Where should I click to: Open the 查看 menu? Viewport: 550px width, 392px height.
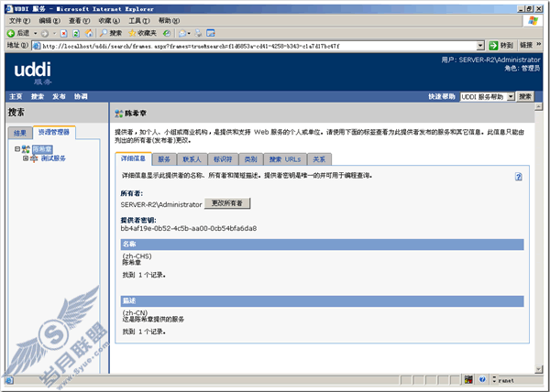click(x=79, y=21)
